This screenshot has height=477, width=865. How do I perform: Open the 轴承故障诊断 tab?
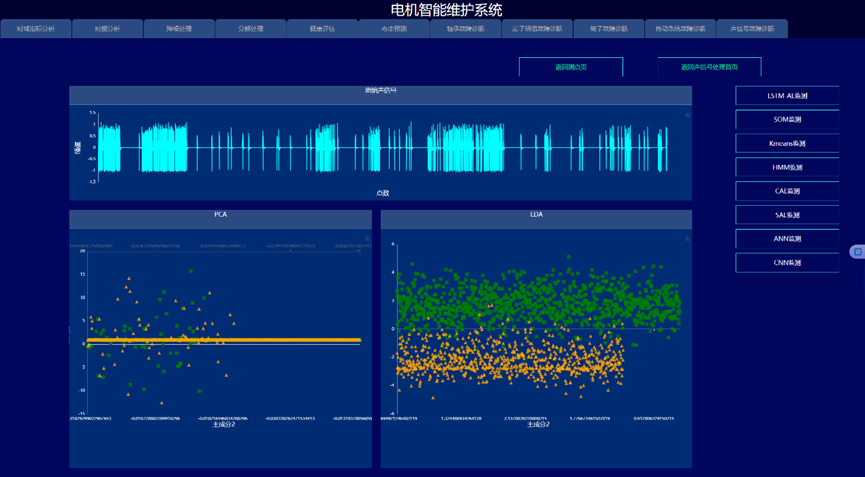click(465, 29)
